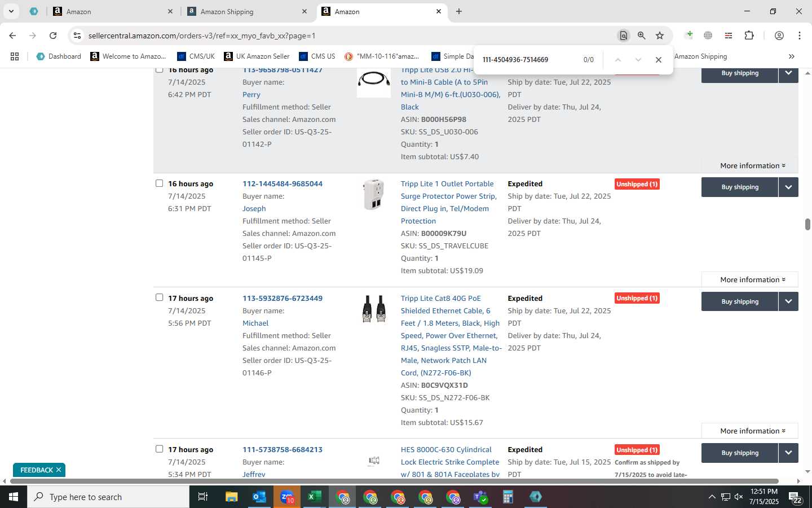Open the tab search dropdown arrow
Image resolution: width=812 pixels, height=508 pixels.
(x=11, y=11)
